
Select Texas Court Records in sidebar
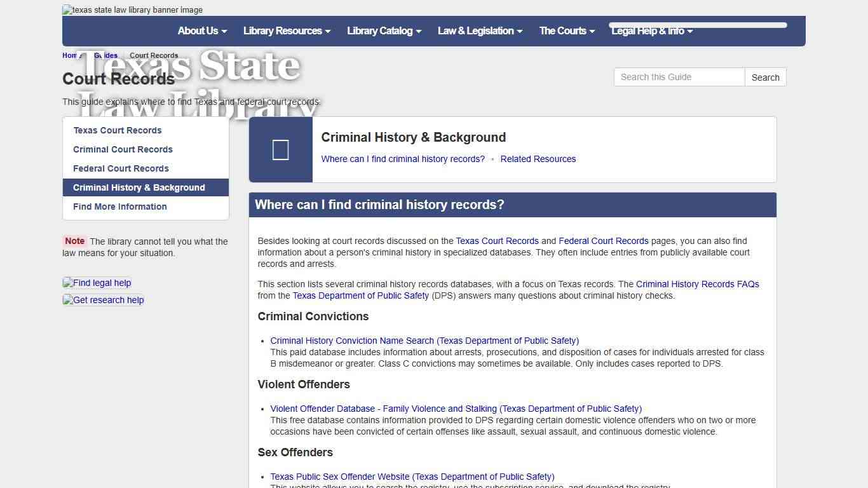pos(118,130)
